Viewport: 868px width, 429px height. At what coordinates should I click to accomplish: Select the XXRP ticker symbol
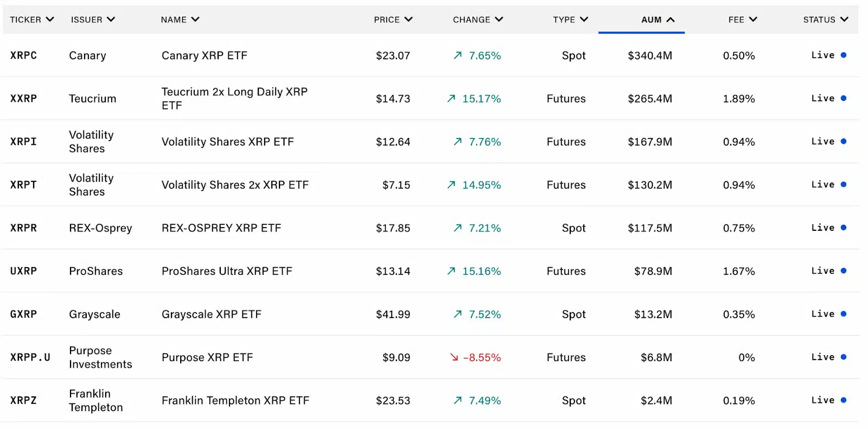click(x=24, y=98)
